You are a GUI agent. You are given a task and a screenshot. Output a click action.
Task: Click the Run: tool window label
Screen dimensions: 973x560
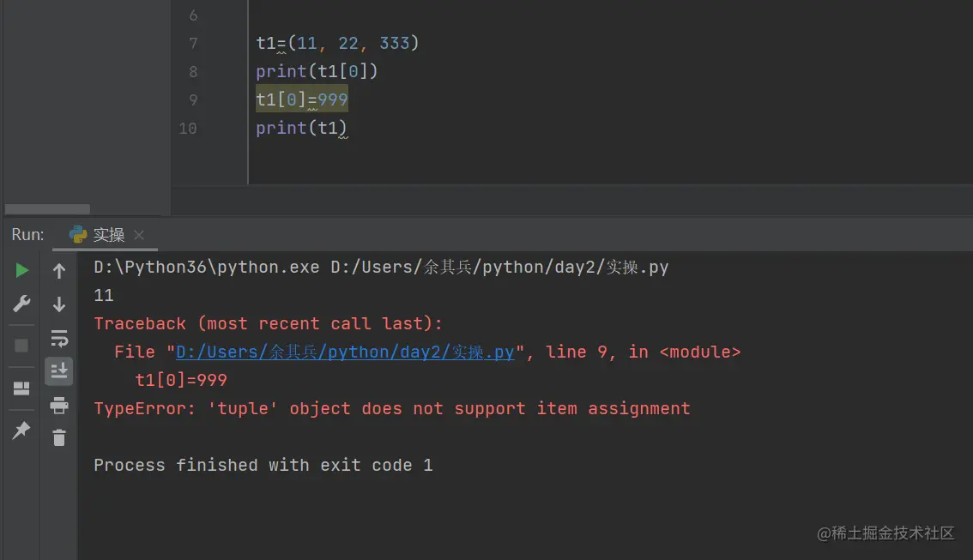click(28, 234)
